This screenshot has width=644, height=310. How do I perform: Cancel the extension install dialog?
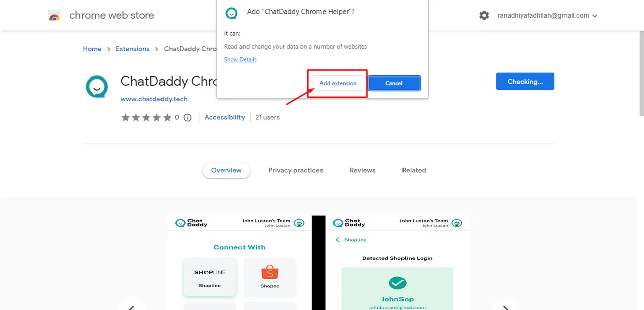tap(394, 83)
